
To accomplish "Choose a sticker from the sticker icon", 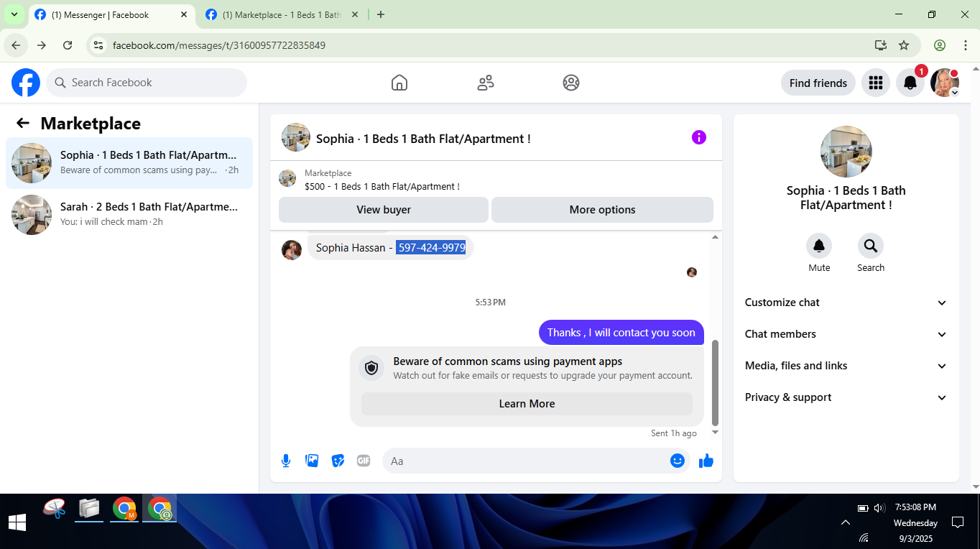I will tap(338, 461).
